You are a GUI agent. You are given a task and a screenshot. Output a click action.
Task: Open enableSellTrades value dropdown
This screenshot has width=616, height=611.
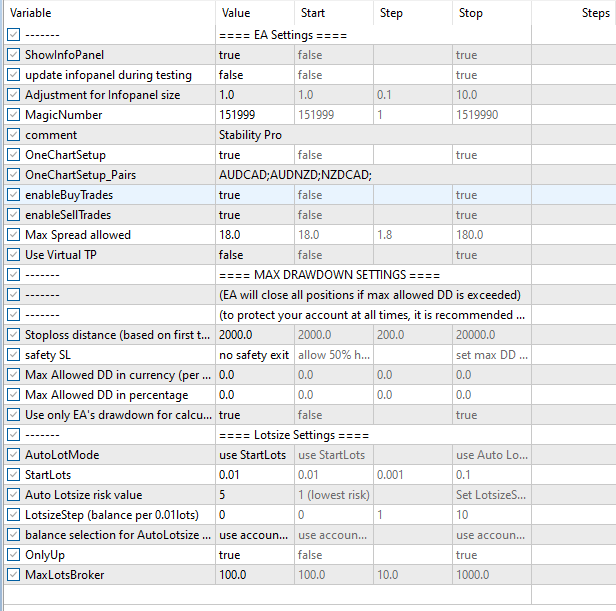point(255,215)
